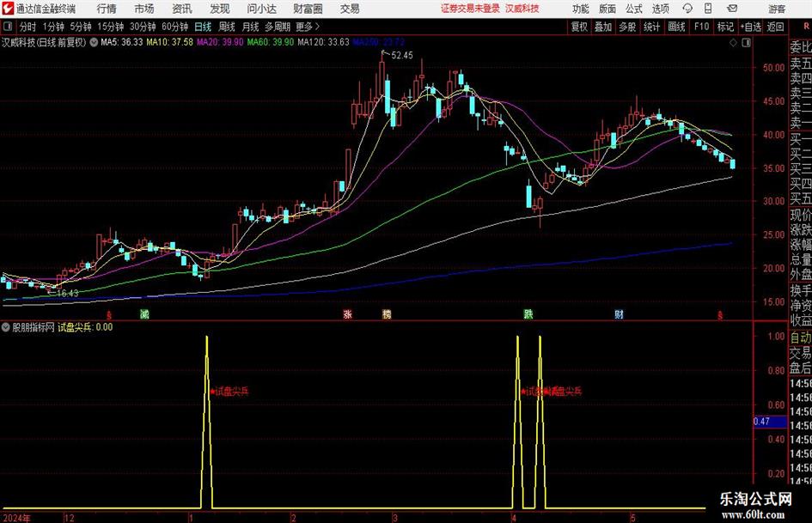Click the 榜 event marker below the chart
812x523 pixels.
387,313
